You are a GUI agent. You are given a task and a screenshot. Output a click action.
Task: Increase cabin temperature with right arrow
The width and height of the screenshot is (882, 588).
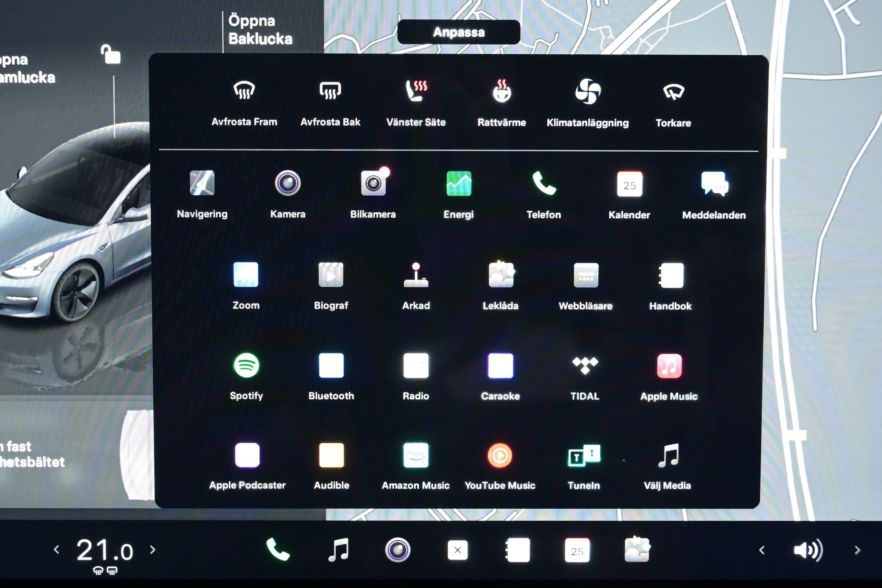coord(152,550)
